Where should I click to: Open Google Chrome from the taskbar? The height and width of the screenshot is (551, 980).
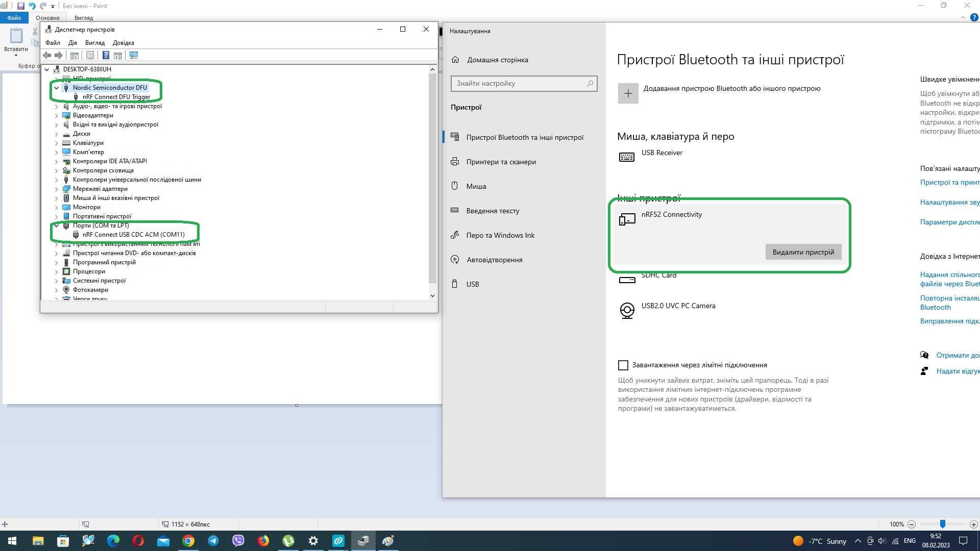click(188, 541)
